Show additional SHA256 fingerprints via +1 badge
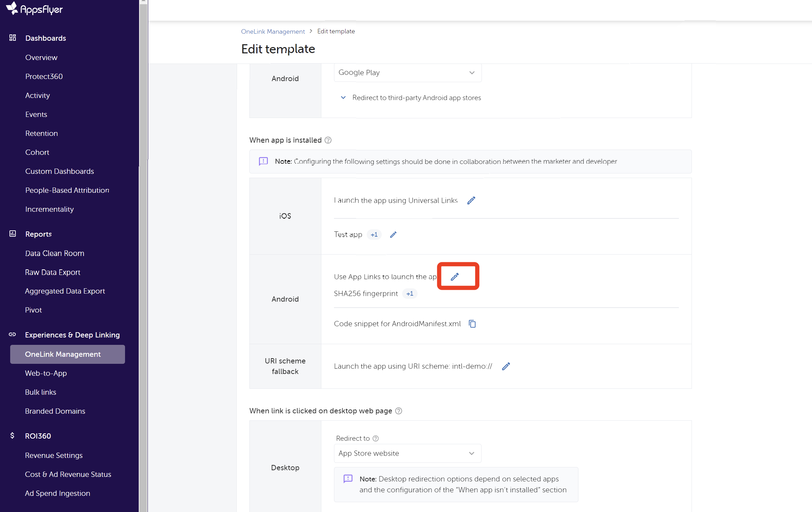The height and width of the screenshot is (512, 812). 410,294
